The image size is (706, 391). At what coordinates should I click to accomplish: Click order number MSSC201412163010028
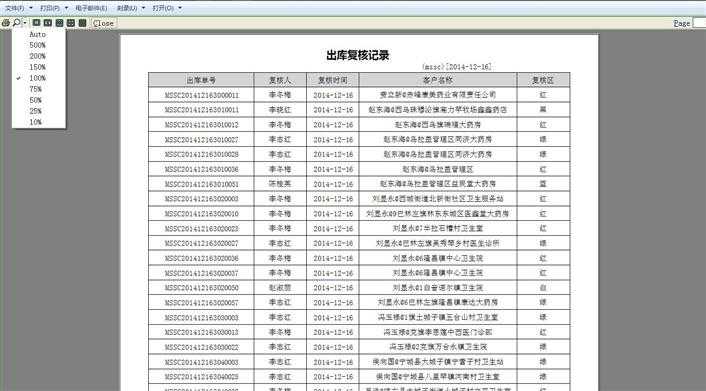pyautogui.click(x=202, y=155)
